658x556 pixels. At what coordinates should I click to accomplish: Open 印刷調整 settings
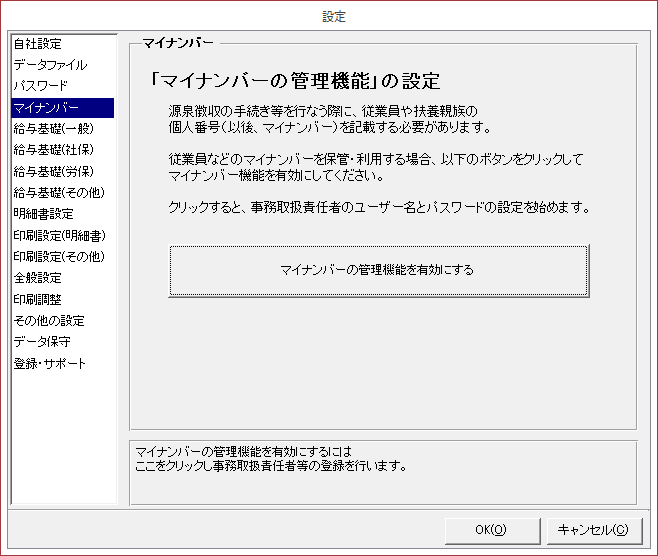[37, 299]
